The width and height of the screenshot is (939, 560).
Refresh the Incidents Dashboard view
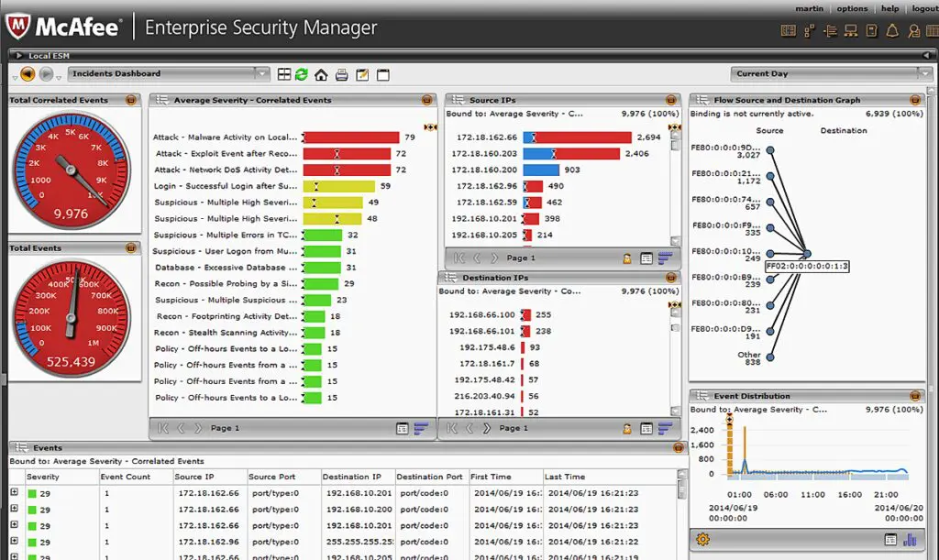coord(302,72)
